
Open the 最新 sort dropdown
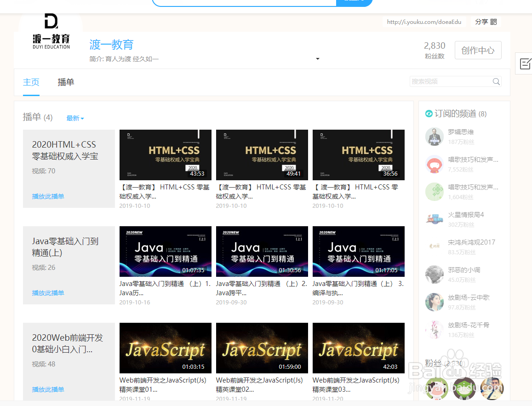click(x=74, y=118)
